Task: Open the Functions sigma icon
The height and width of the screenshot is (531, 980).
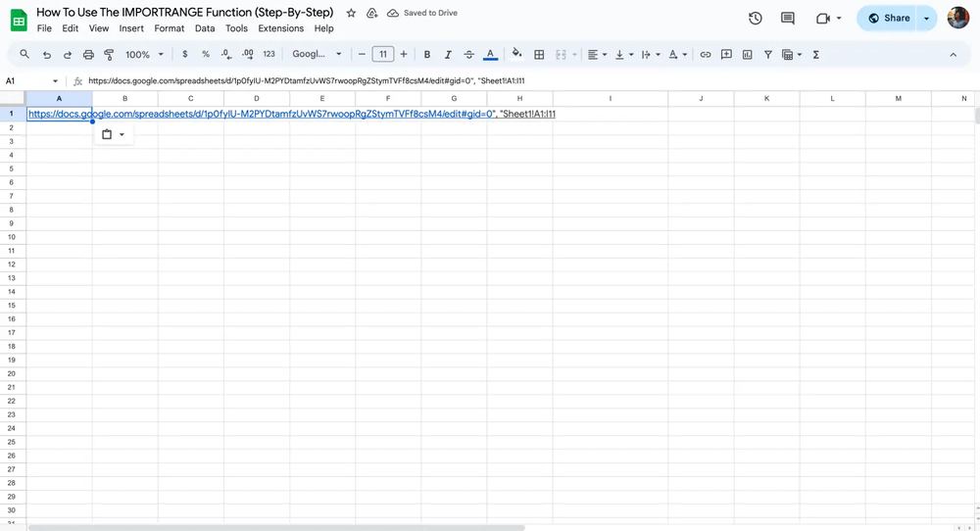Action: 815,55
